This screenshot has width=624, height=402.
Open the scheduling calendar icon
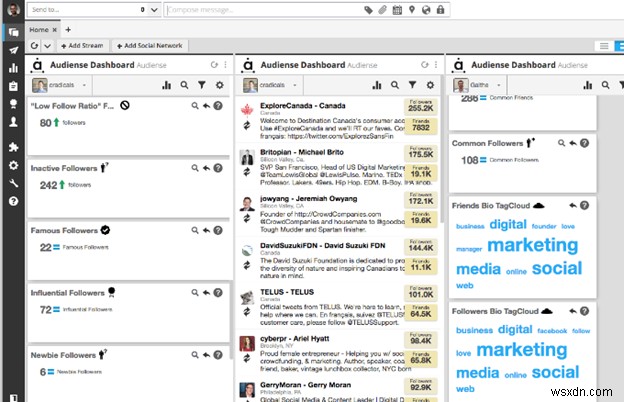click(x=397, y=10)
